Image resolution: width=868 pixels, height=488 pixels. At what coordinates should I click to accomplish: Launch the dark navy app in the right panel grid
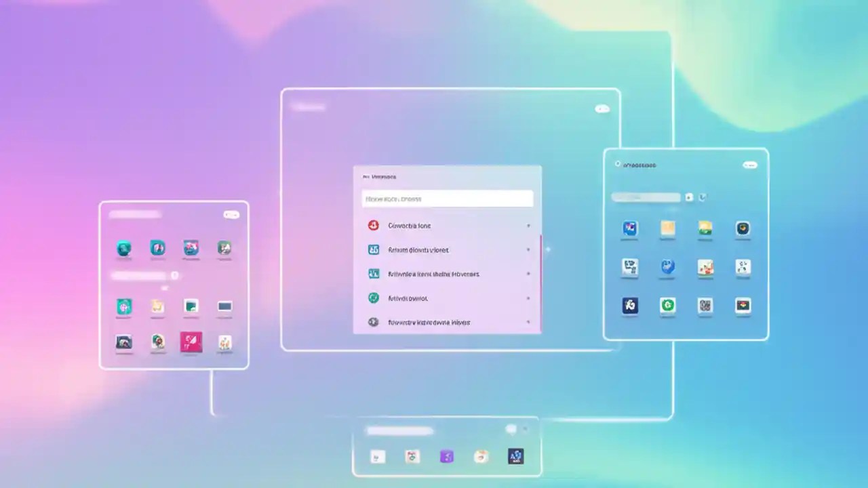[631, 306]
